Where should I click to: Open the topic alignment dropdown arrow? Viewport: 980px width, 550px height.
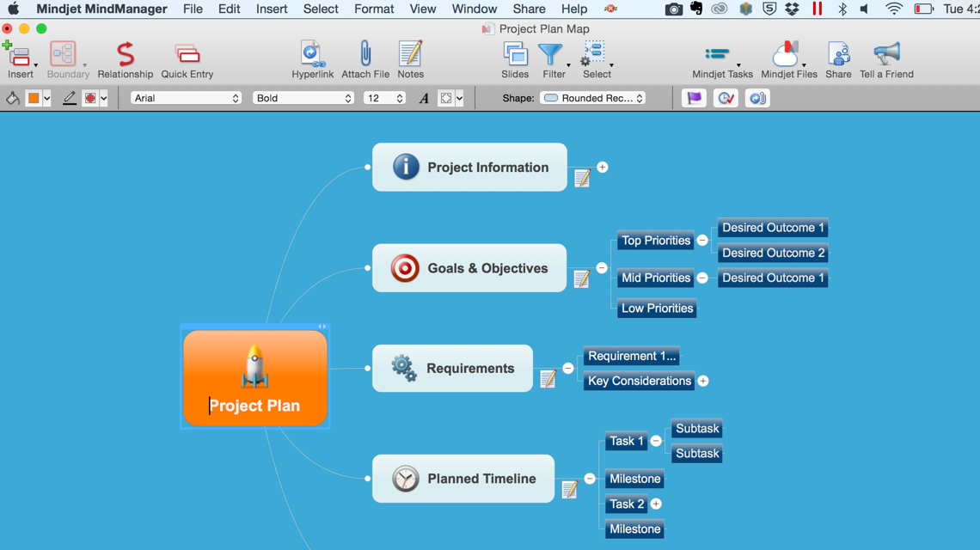pos(459,98)
